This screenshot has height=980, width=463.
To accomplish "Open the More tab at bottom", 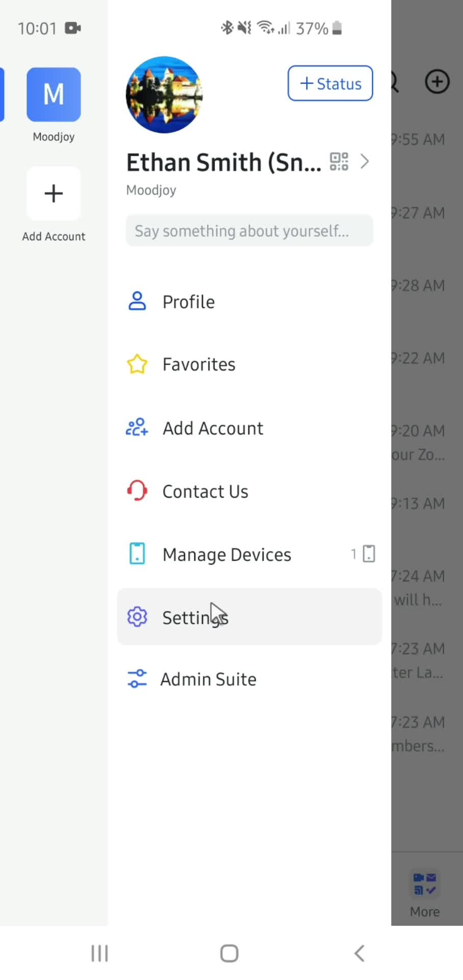I will click(425, 894).
